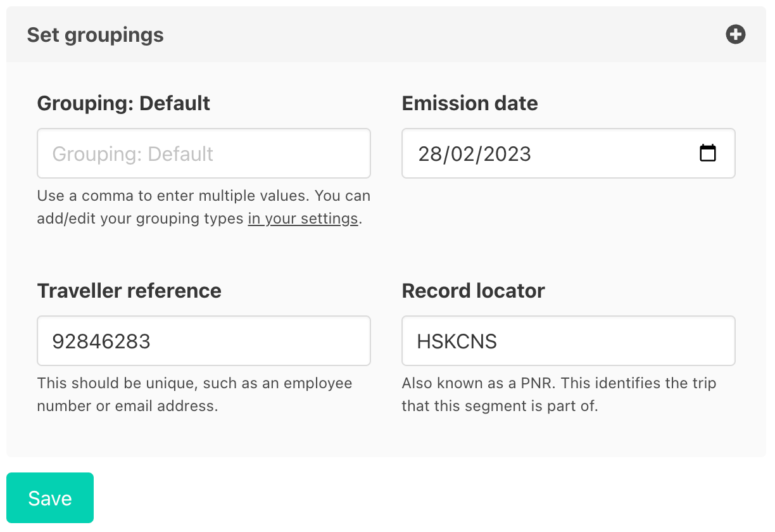775x532 pixels.
Task: Select the Record locator field with HSKCNS
Action: point(568,341)
